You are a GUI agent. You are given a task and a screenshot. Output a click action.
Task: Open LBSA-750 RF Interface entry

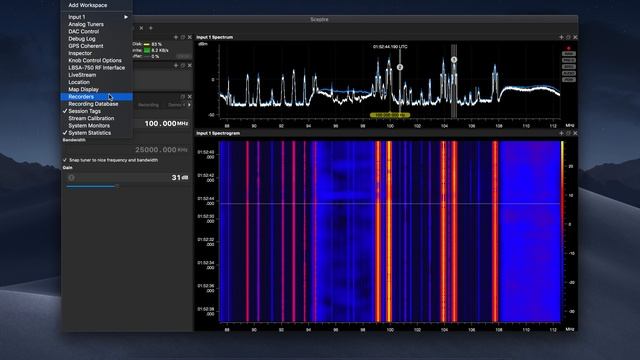point(97,68)
